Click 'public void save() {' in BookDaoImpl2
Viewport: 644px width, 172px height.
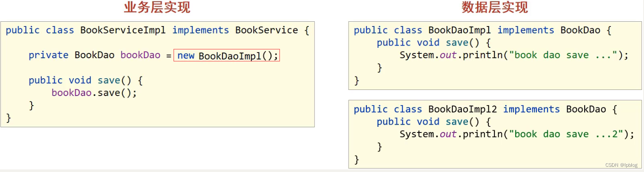(x=434, y=122)
